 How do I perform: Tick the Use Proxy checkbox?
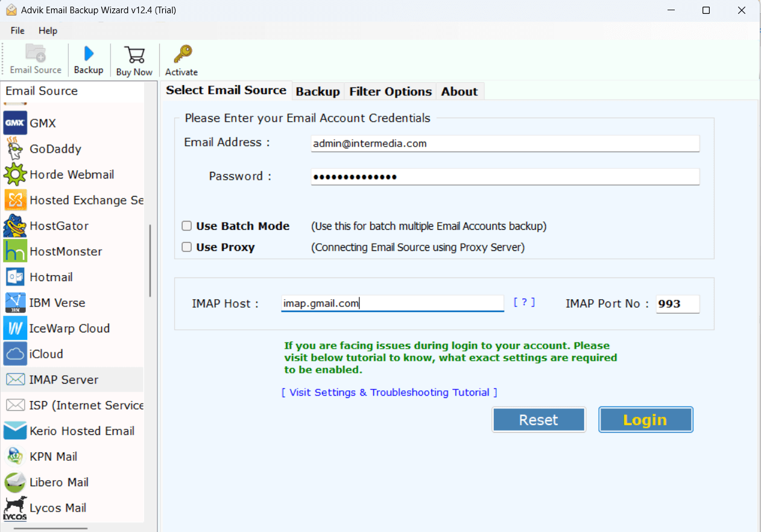point(187,247)
